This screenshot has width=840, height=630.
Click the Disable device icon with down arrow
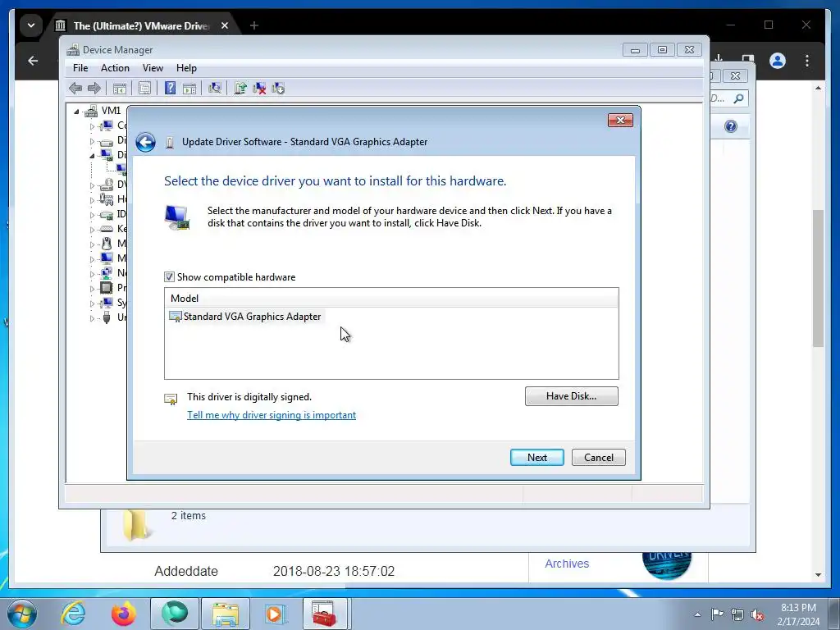(x=278, y=89)
